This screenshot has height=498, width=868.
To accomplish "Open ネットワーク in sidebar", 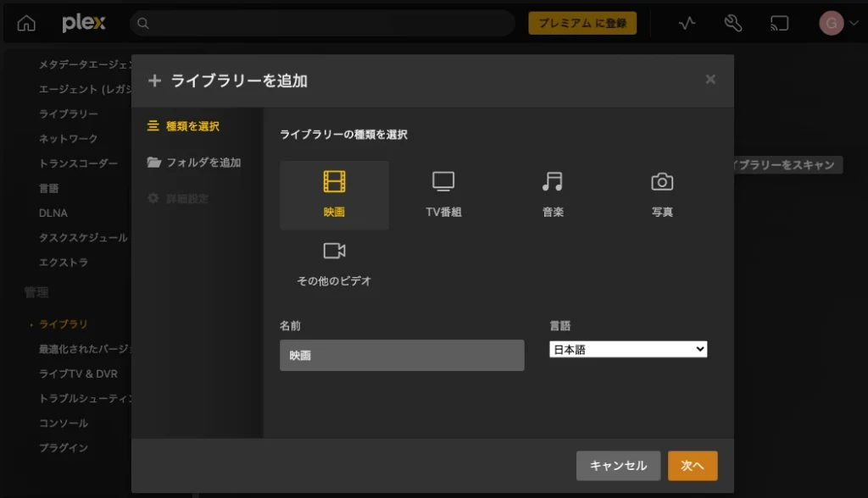I will point(68,139).
